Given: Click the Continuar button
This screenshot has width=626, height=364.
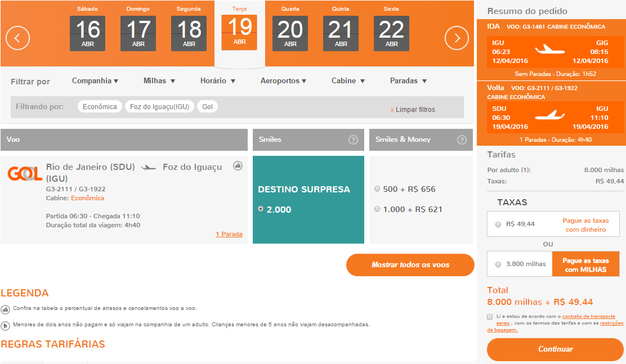Looking at the screenshot, I should point(555,349).
